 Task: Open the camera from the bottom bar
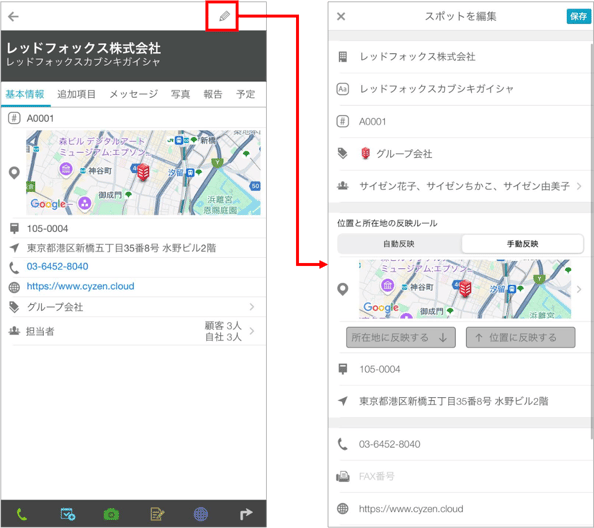111,514
